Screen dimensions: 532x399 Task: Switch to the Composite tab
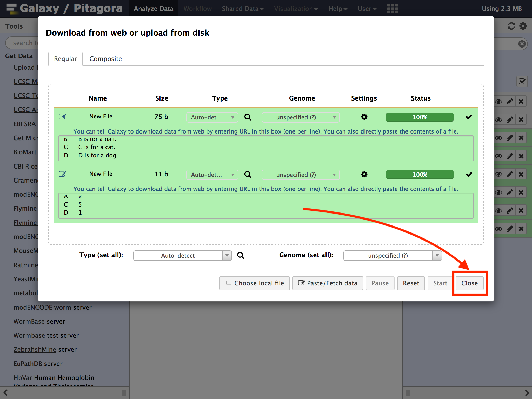click(x=105, y=59)
